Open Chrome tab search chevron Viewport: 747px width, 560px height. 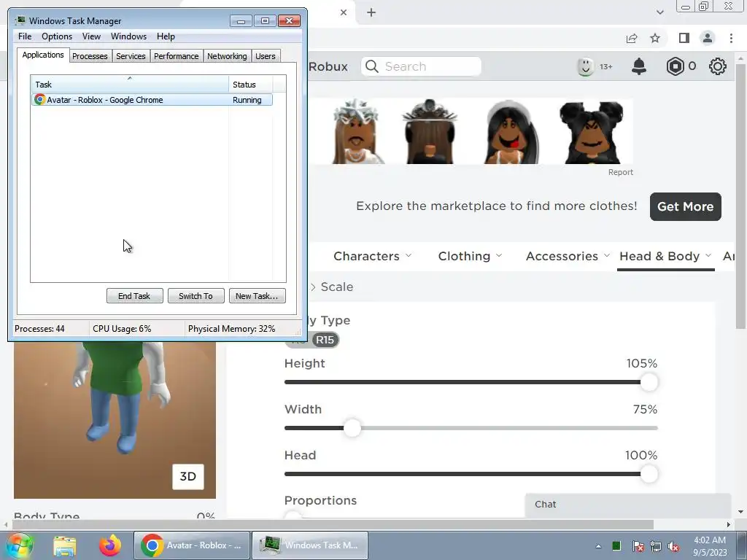pyautogui.click(x=659, y=12)
